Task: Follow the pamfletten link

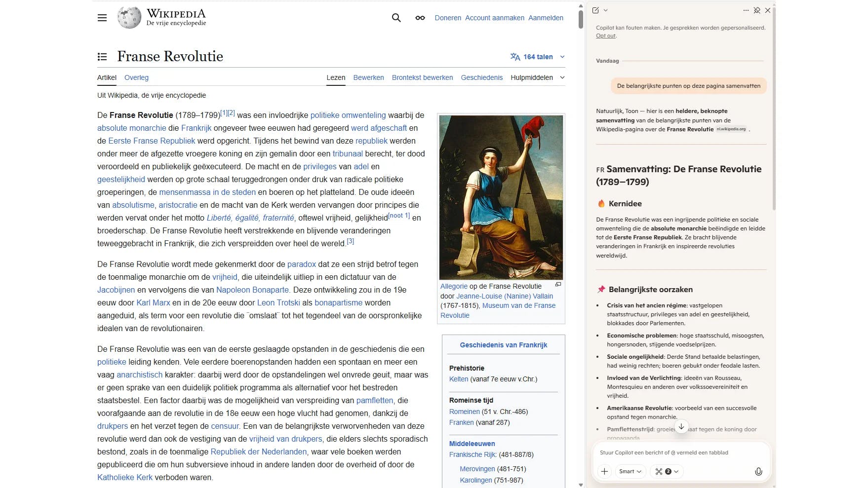Action: click(375, 400)
